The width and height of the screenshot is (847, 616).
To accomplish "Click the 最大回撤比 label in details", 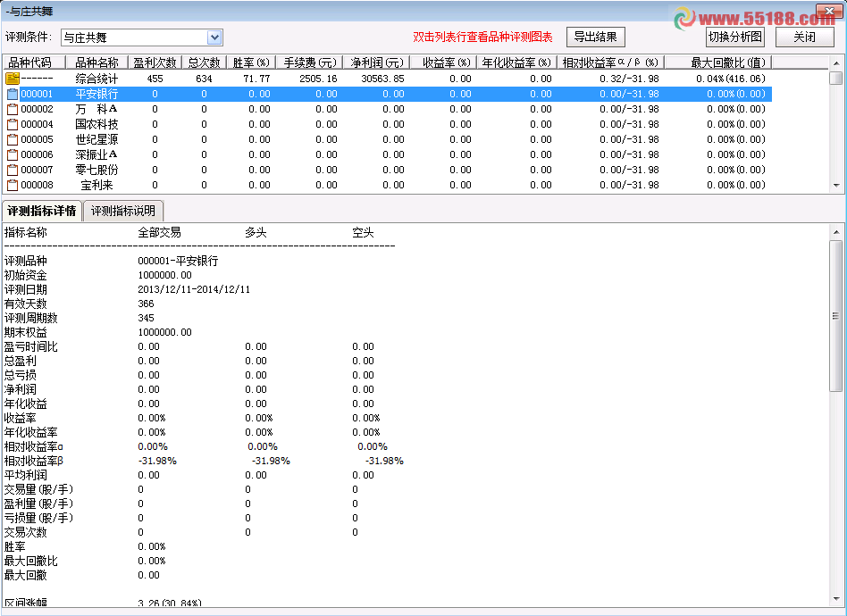I will pos(30,561).
